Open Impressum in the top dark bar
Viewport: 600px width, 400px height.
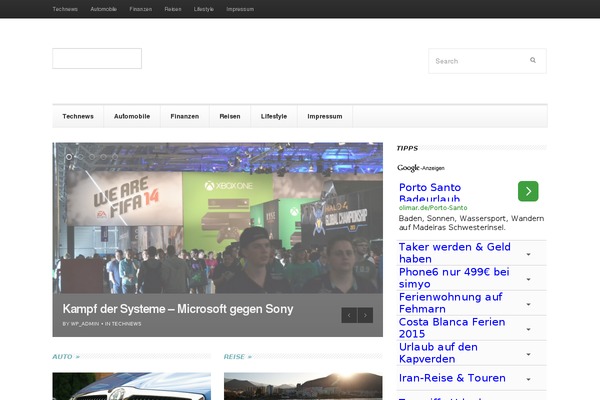[x=240, y=9]
